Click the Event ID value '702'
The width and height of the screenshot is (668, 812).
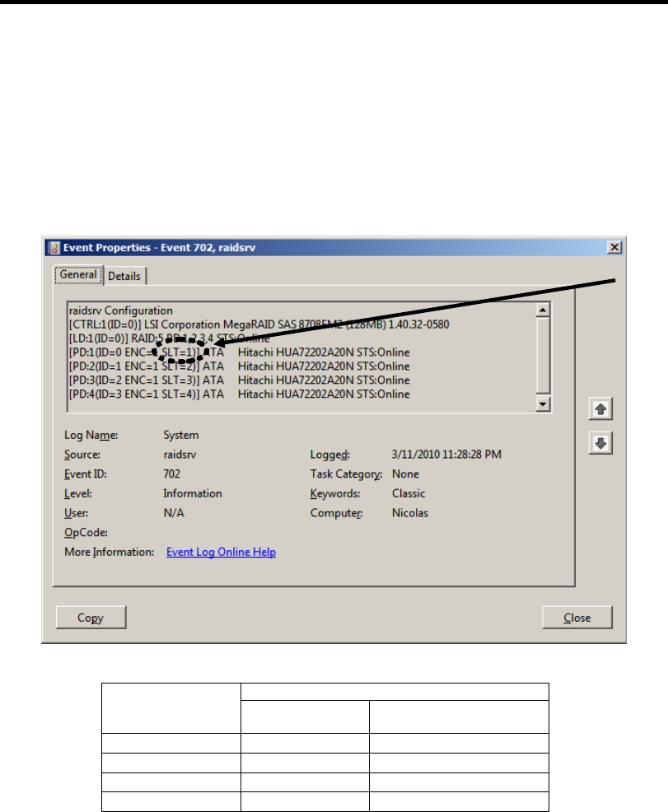point(172,474)
